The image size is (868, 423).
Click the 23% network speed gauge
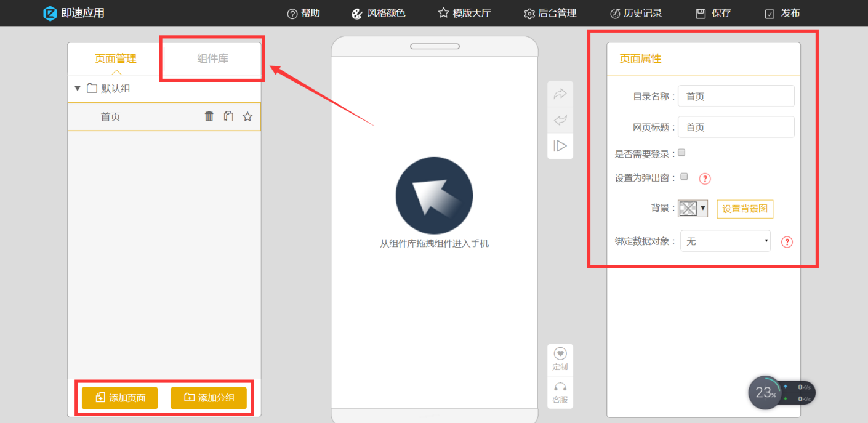[x=765, y=392]
